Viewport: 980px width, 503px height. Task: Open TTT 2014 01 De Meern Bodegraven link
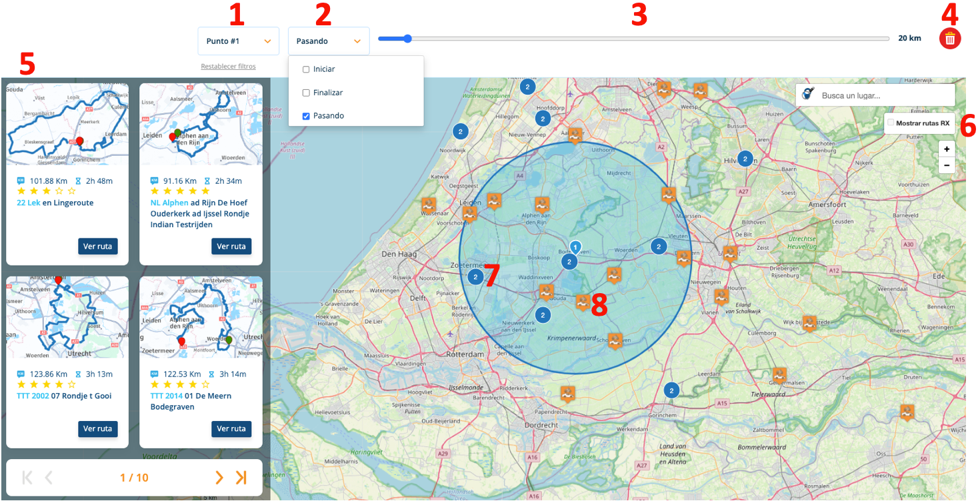tap(191, 401)
